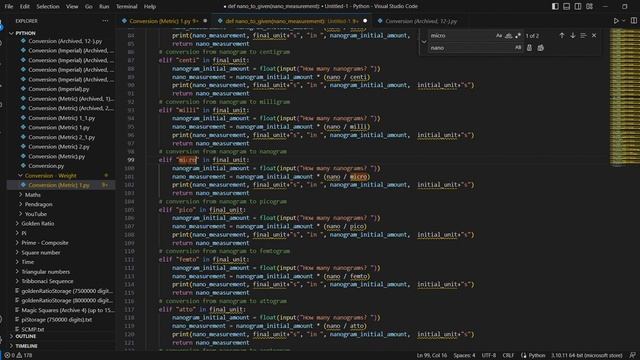Go to next find match arrow
This screenshot has height=360, width=640.
pyautogui.click(x=573, y=36)
